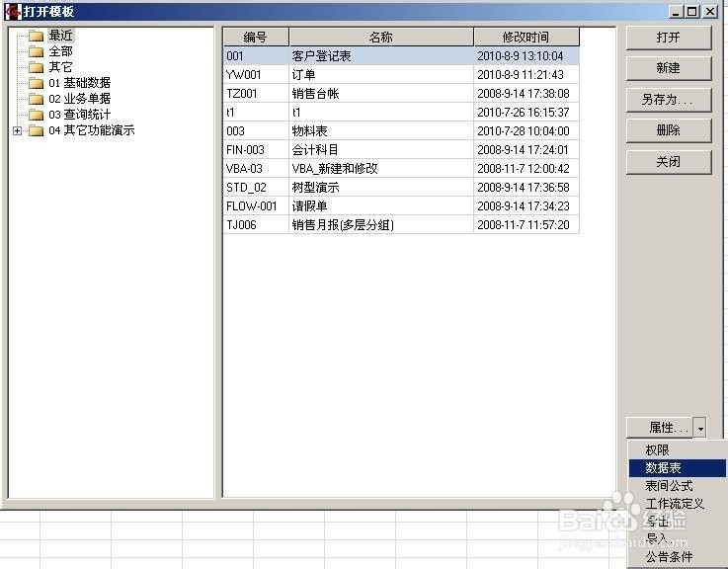Click the 2010-8-9 11:21:43 time cell
Screen dimensions: 728x569
coord(526,75)
